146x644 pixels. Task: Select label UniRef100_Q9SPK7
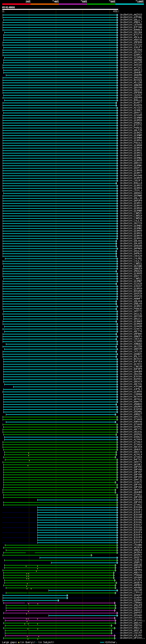[131, 555]
